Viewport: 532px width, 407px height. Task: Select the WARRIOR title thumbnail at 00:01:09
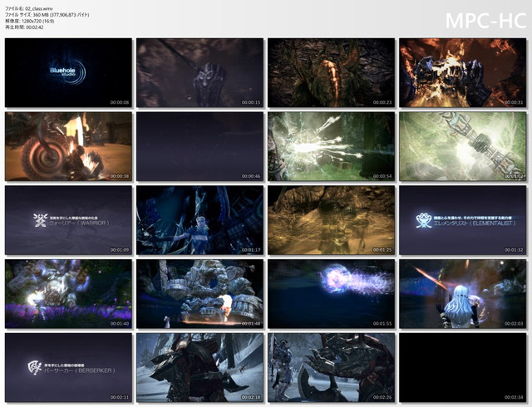[x=68, y=220]
